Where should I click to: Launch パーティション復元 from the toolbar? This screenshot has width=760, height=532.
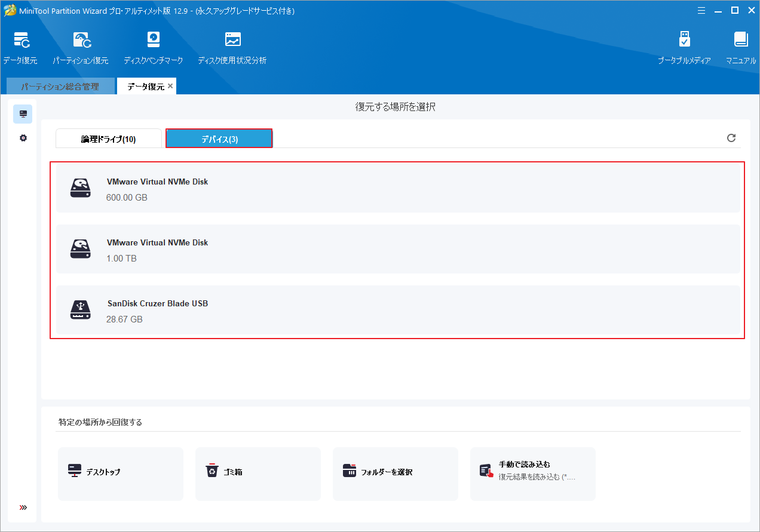(82, 40)
